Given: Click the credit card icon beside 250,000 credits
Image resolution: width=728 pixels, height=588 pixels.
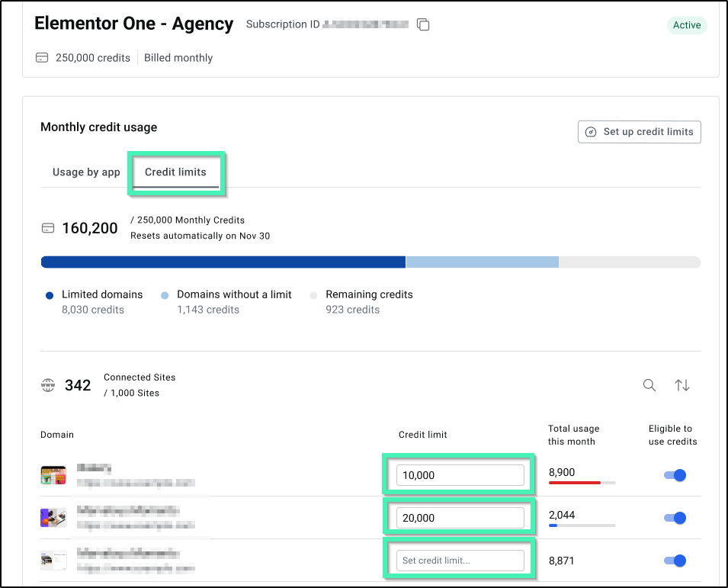Looking at the screenshot, I should [x=42, y=58].
